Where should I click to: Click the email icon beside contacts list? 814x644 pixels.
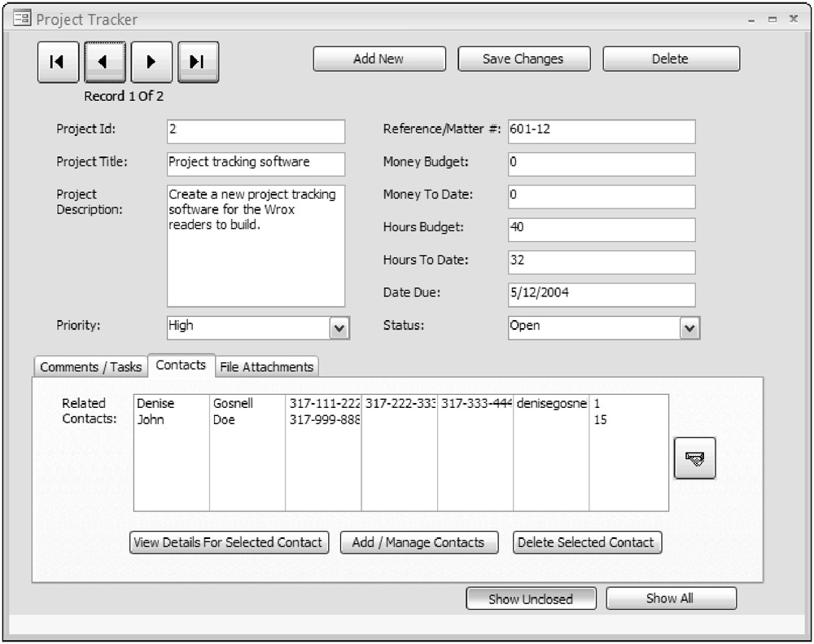pyautogui.click(x=694, y=458)
